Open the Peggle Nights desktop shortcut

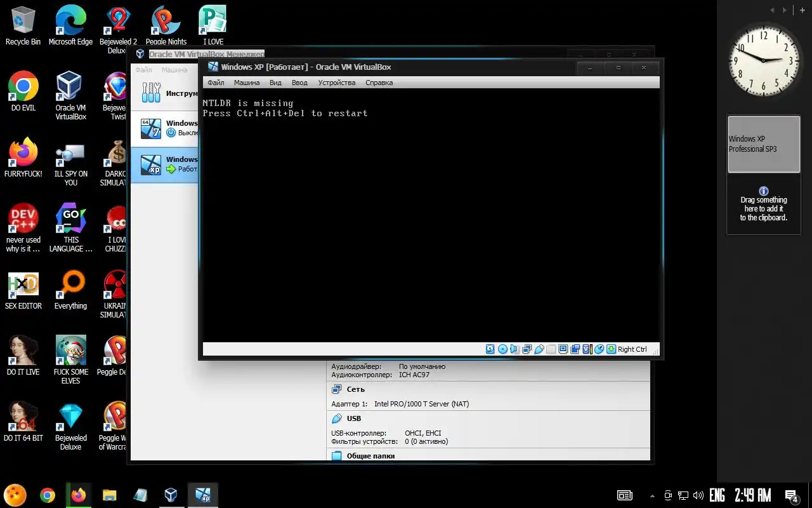pyautogui.click(x=166, y=25)
